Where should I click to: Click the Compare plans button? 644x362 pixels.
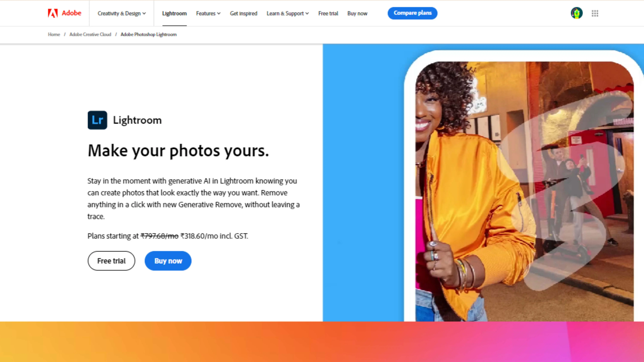[412, 13]
